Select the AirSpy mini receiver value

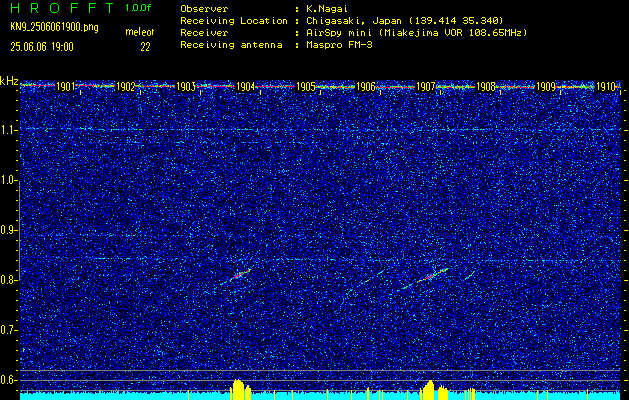[x=416, y=32]
